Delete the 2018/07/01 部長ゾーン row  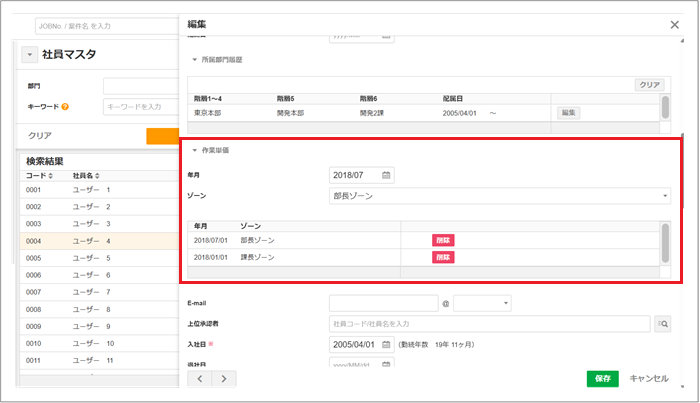[443, 241]
